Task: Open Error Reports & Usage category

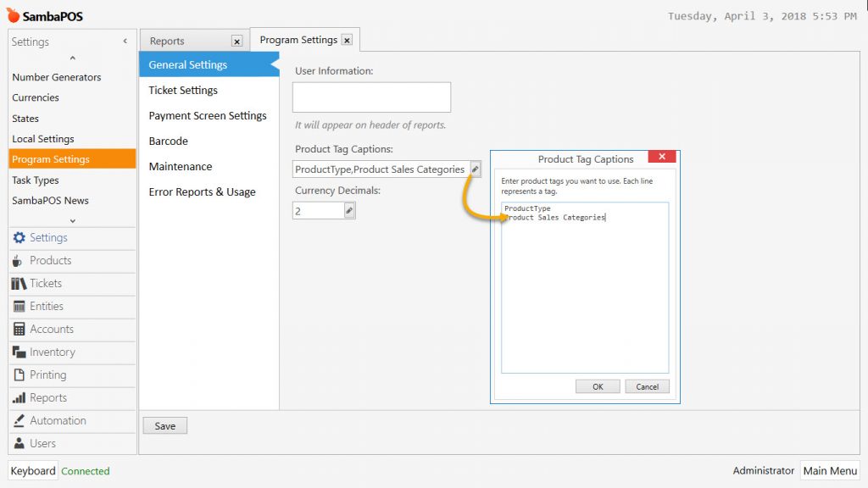Action: point(209,192)
